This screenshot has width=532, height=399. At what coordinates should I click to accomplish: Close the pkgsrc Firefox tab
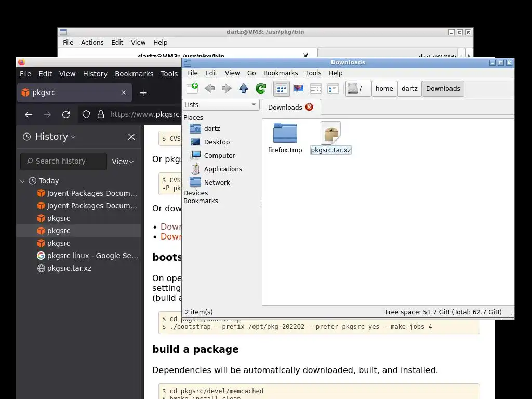tap(124, 92)
